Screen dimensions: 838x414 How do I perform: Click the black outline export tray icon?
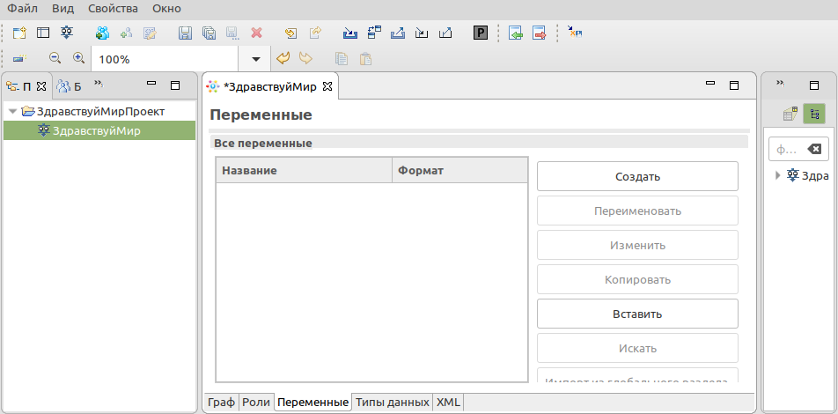click(445, 33)
